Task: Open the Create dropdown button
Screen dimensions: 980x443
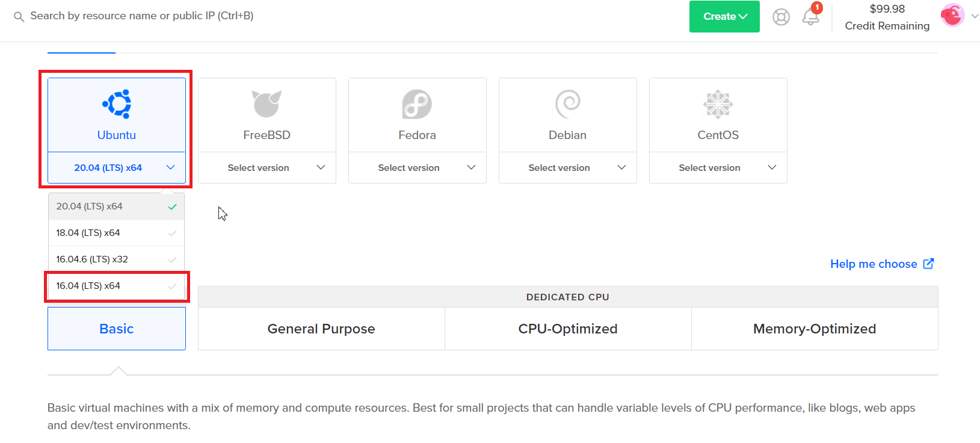Action: (x=724, y=17)
